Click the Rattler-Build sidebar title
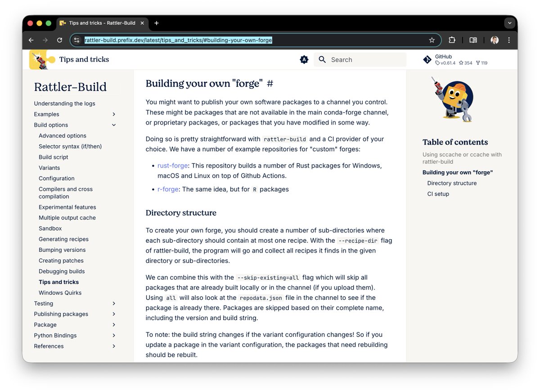Screen dimensions: 540x392 [70, 87]
